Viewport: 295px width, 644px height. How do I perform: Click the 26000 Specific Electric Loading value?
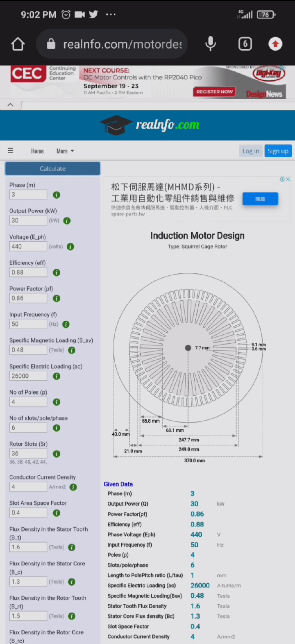coord(200,585)
